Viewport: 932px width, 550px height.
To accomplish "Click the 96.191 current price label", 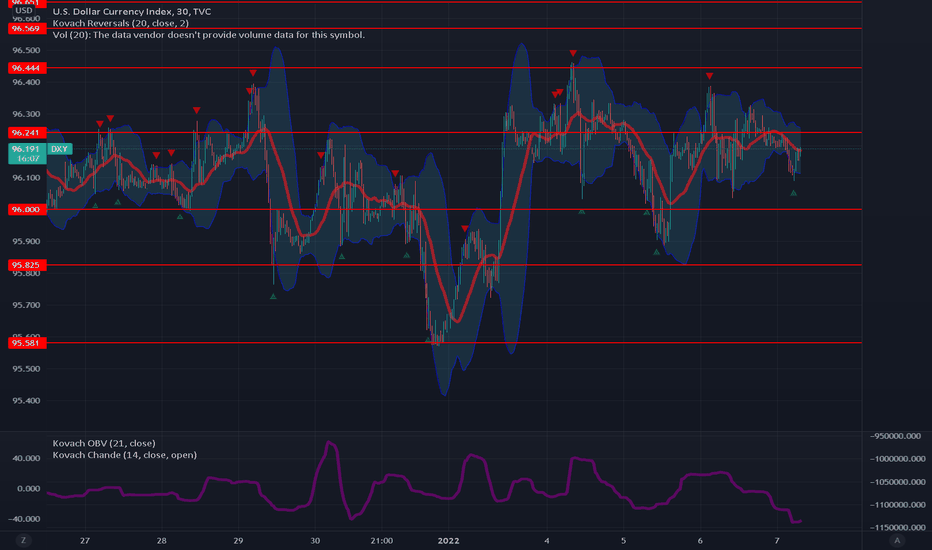I will [x=27, y=149].
